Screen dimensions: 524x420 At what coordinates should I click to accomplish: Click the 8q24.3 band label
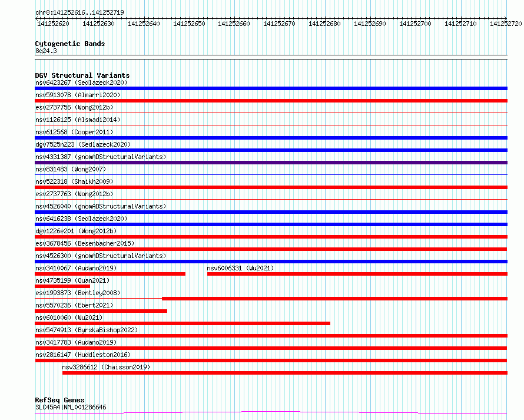46,51
